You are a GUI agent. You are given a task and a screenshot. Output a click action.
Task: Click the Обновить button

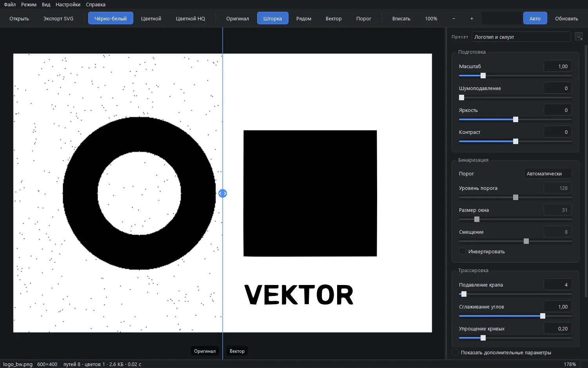tap(566, 18)
